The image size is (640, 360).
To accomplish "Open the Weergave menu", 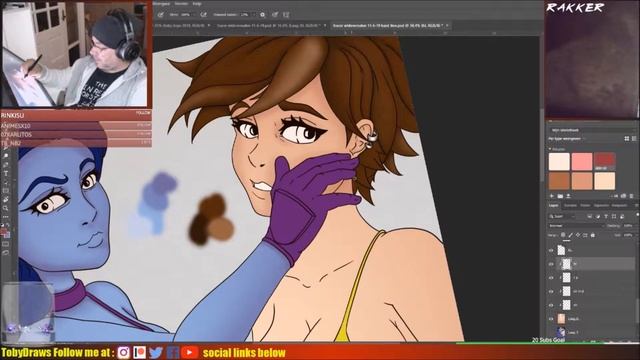I will (x=161, y=3).
